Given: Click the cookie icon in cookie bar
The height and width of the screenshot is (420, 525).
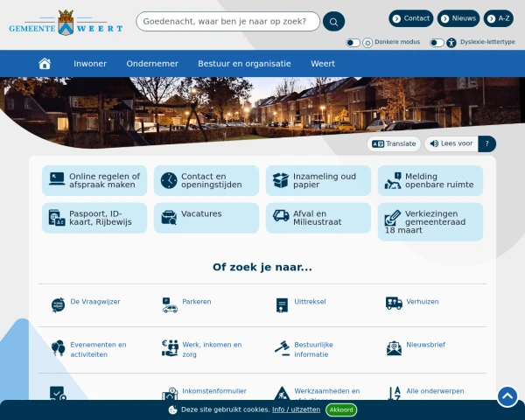Looking at the screenshot, I should [172, 409].
